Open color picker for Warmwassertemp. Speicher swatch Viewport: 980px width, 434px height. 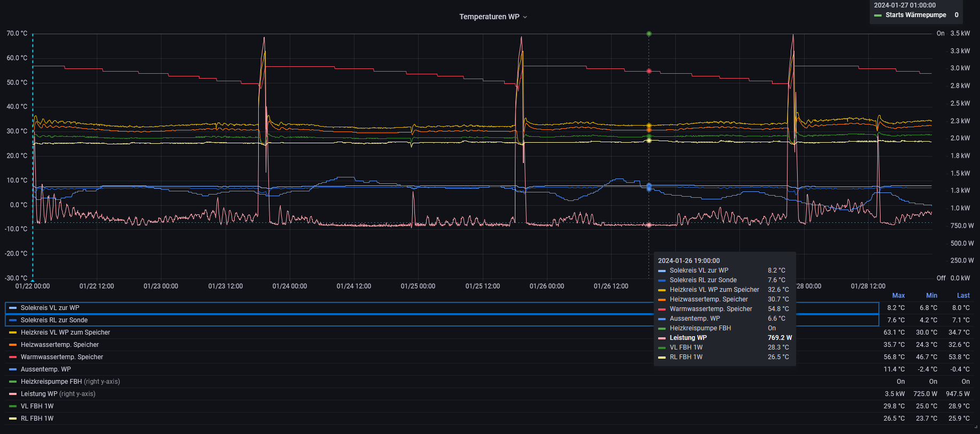pyautogui.click(x=13, y=357)
